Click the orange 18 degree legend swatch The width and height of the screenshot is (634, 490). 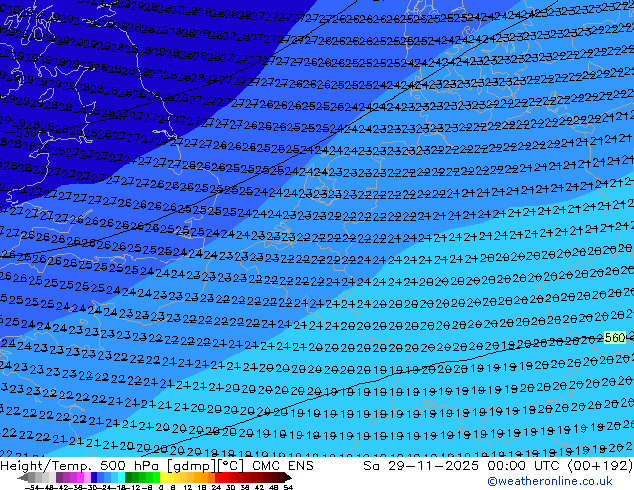(x=205, y=477)
